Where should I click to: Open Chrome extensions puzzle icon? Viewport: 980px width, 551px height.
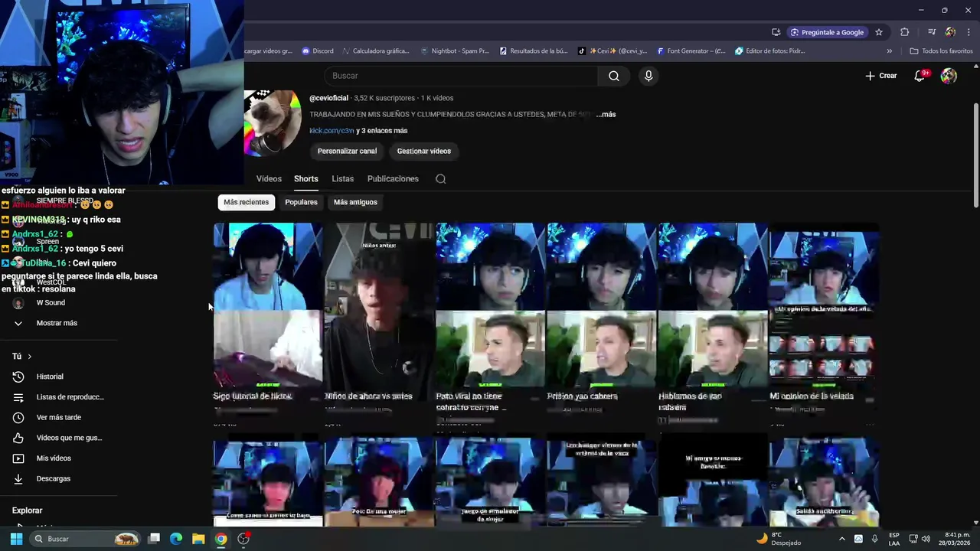[905, 32]
